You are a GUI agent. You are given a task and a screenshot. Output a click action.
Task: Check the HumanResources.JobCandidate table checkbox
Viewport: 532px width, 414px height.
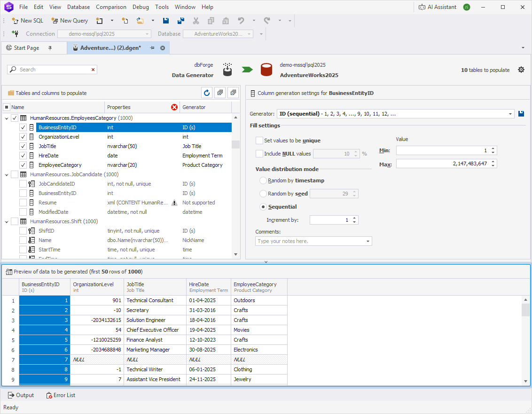click(15, 174)
